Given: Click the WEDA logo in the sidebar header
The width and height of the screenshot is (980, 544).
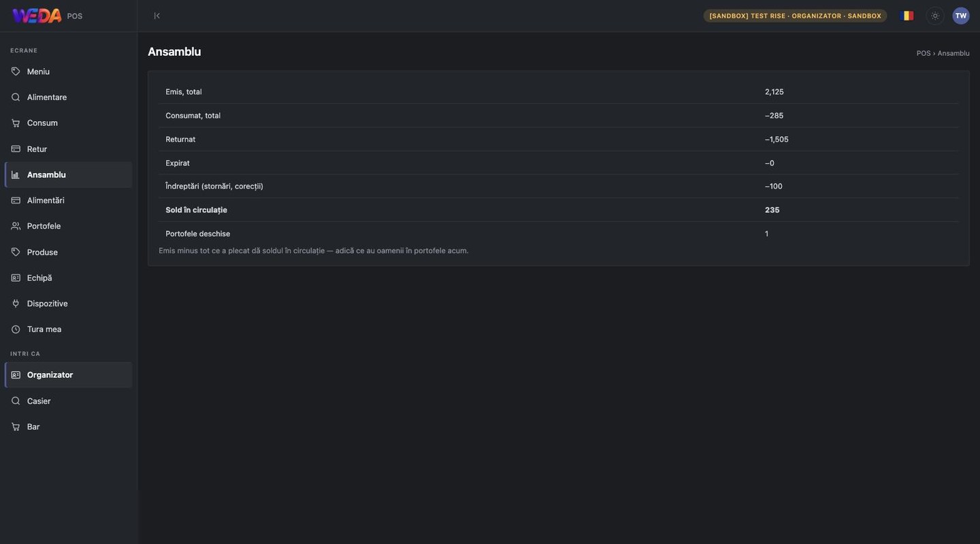Looking at the screenshot, I should point(37,16).
